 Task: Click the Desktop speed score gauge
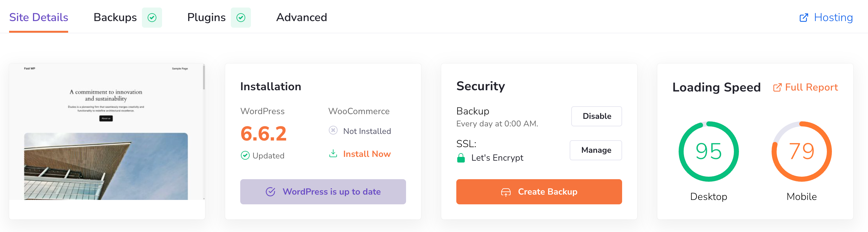(x=708, y=152)
